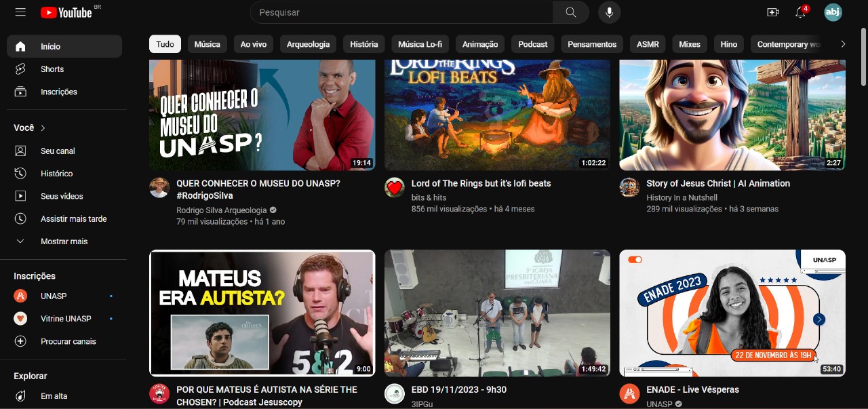
Task: Click the Explorar section heading
Action: coord(31,376)
